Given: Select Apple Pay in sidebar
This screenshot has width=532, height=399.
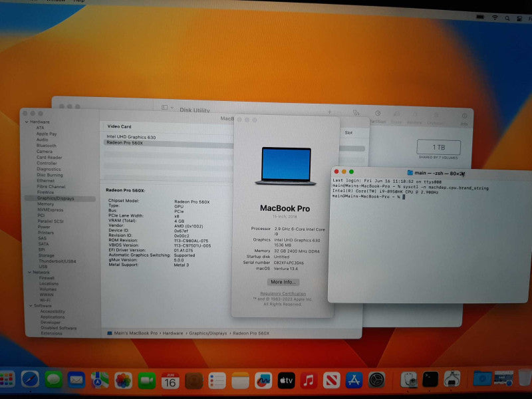Looking at the screenshot, I should tap(47, 134).
